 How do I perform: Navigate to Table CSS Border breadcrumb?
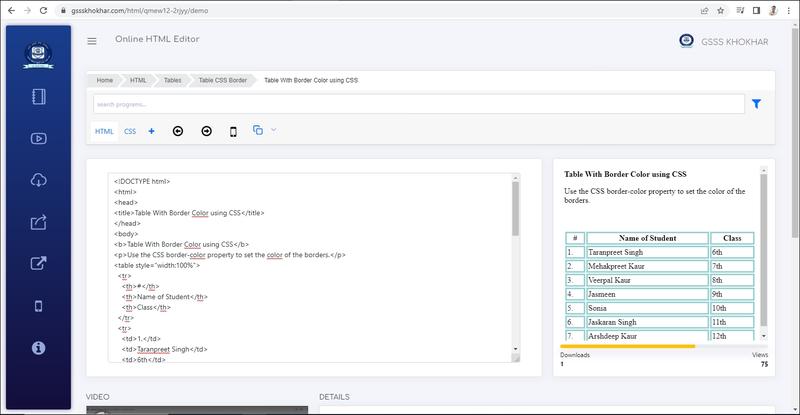[222, 79]
